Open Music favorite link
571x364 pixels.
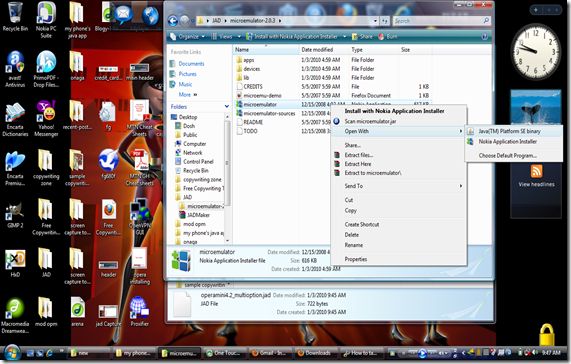(185, 84)
